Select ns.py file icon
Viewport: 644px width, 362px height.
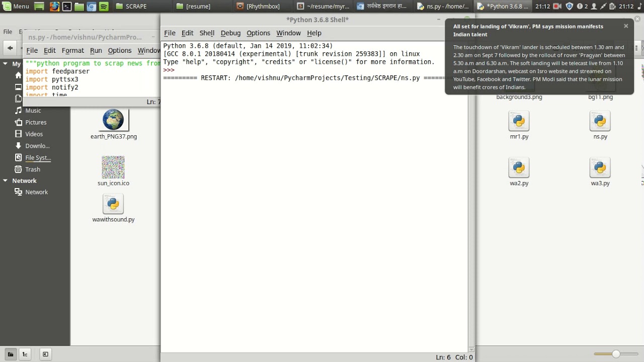click(x=600, y=121)
